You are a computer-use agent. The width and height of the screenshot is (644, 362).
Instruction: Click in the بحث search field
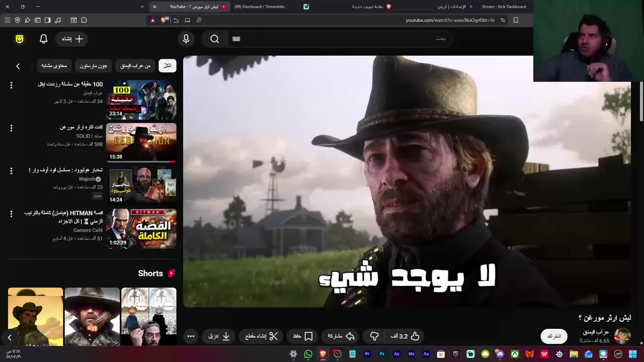pos(341,39)
